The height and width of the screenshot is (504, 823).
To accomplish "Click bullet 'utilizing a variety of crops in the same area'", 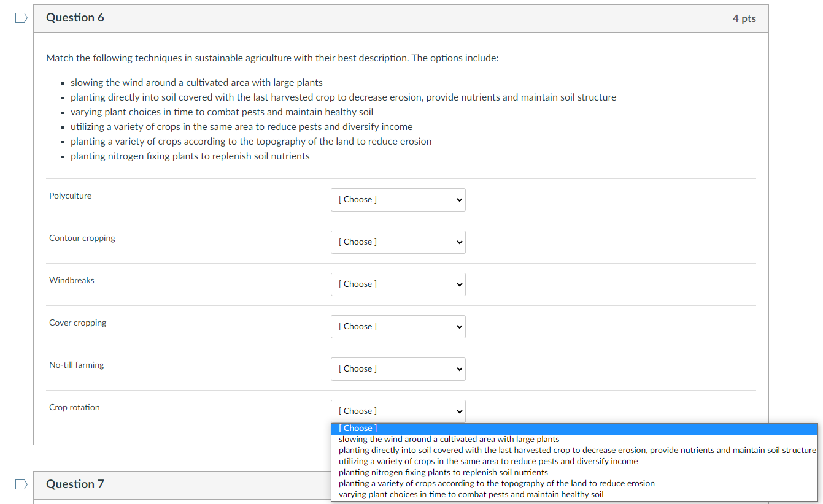I will (x=241, y=127).
